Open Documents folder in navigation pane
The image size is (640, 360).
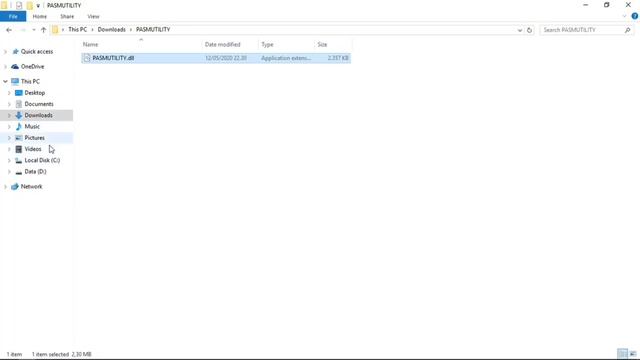(x=39, y=104)
